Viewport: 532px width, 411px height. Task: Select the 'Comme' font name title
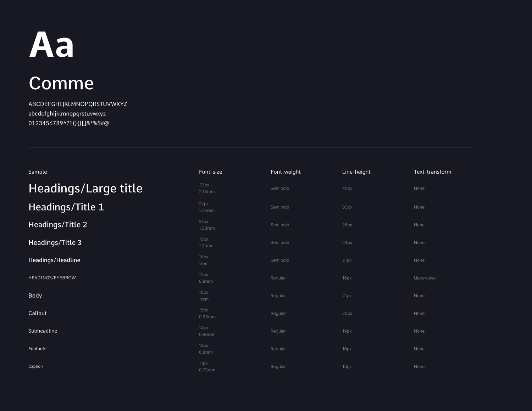pyautogui.click(x=61, y=84)
